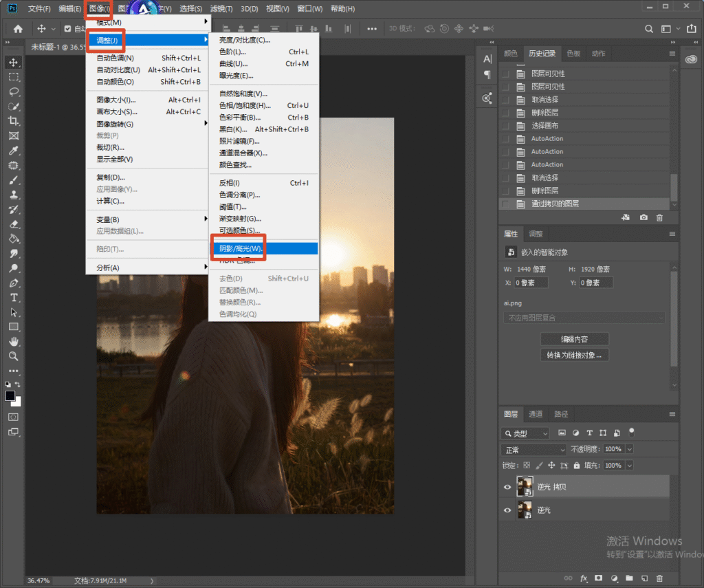This screenshot has width=704, height=588.
Task: Select the Brush tool
Action: [x=14, y=180]
